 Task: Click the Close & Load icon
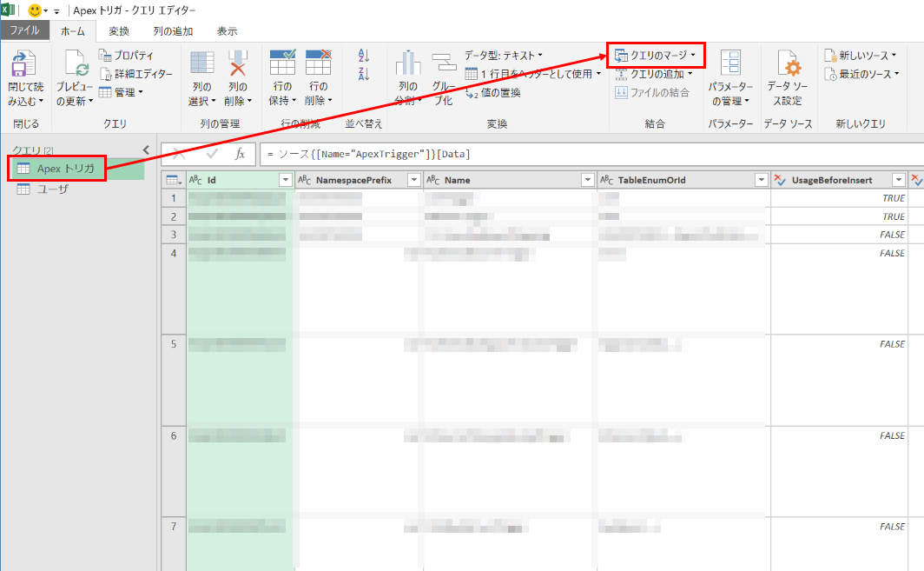tap(23, 63)
